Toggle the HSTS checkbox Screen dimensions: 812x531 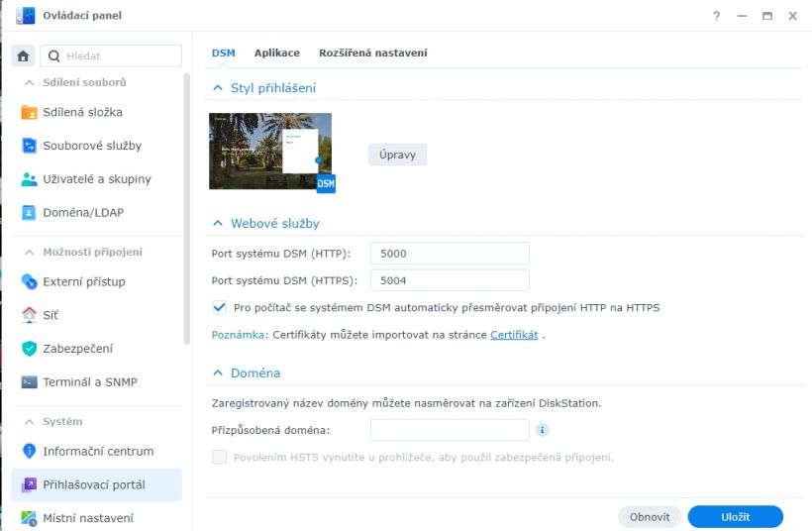pyautogui.click(x=220, y=457)
